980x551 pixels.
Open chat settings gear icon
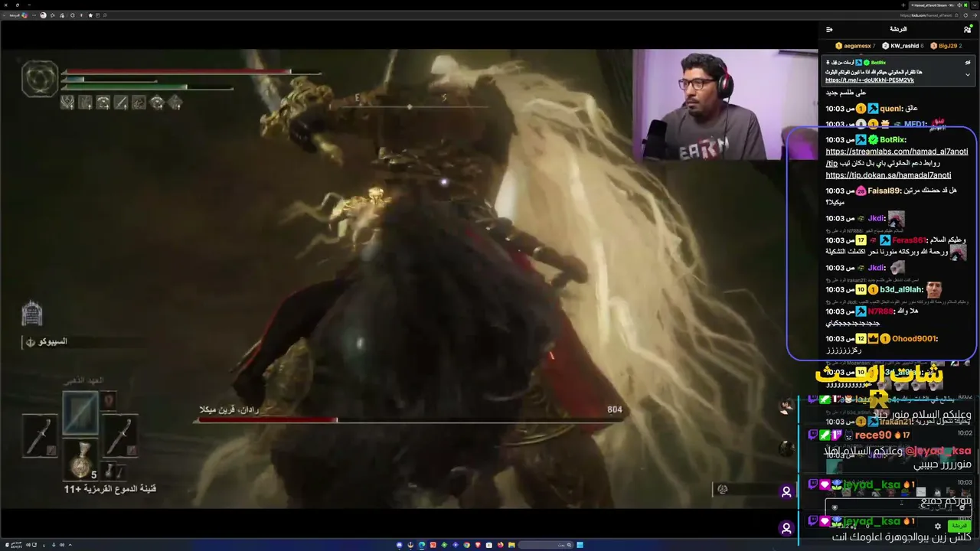pyautogui.click(x=937, y=527)
